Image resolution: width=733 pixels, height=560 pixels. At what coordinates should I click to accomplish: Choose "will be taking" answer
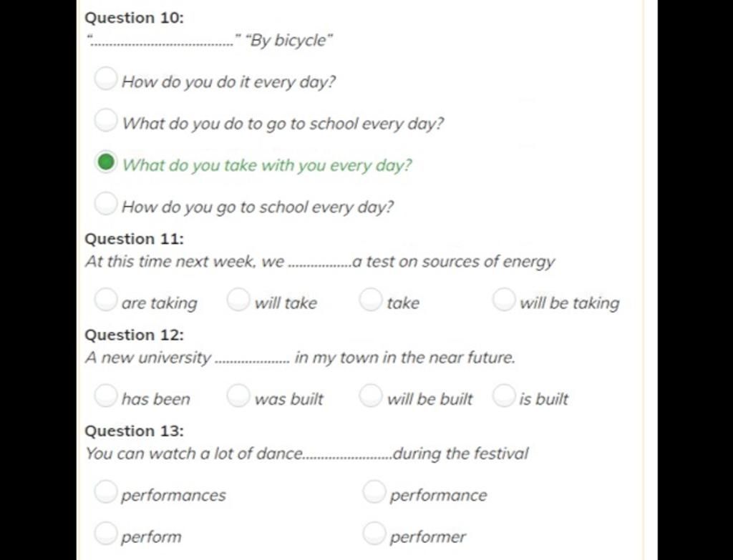504,300
